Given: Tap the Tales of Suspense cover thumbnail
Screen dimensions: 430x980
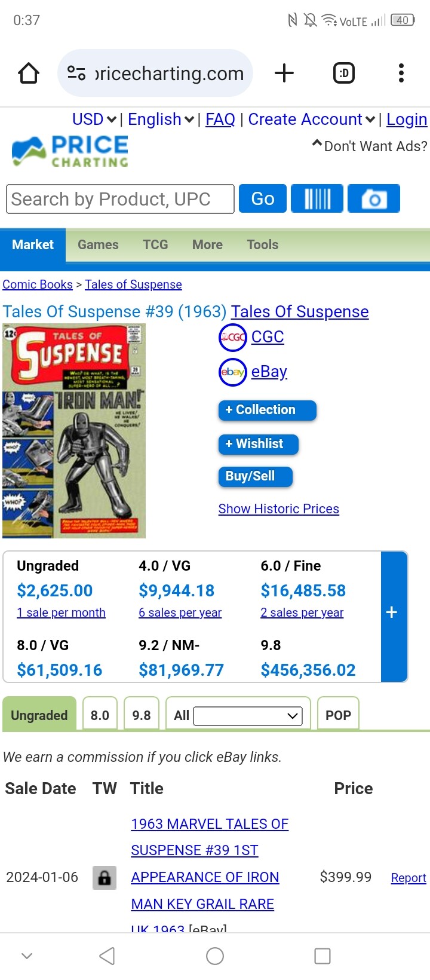Looking at the screenshot, I should point(74,430).
